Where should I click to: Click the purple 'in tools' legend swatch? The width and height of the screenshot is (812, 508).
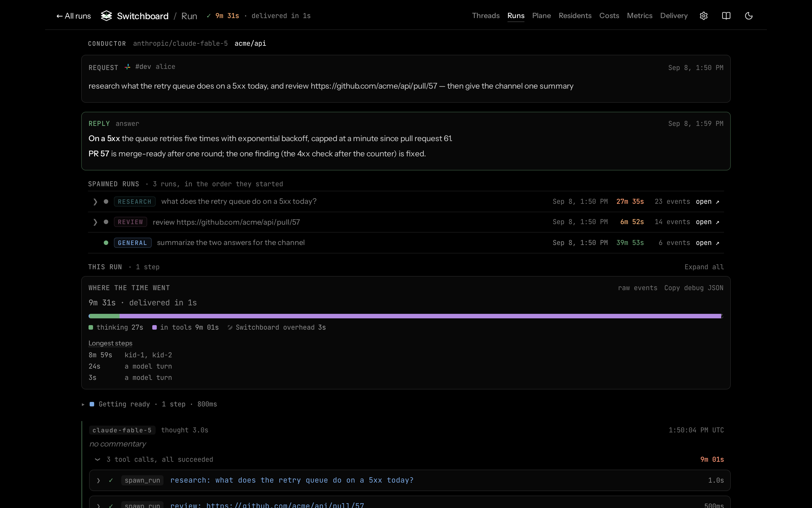(x=155, y=328)
